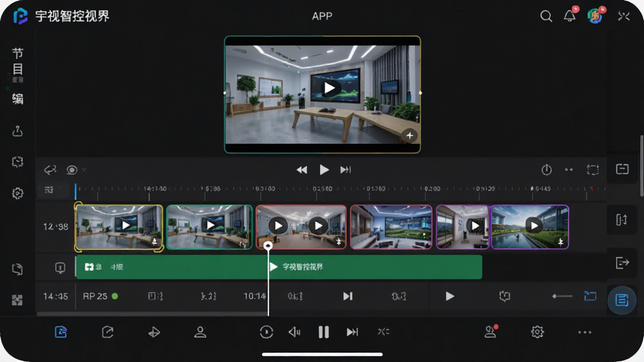The height and width of the screenshot is (362, 644).
Task: Play the main preview video
Action: 330,88
